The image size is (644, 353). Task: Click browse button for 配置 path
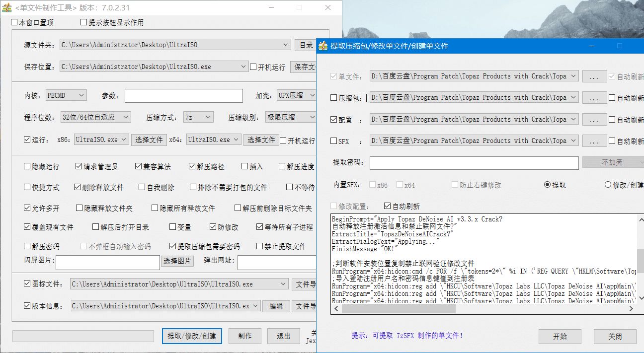(x=594, y=120)
